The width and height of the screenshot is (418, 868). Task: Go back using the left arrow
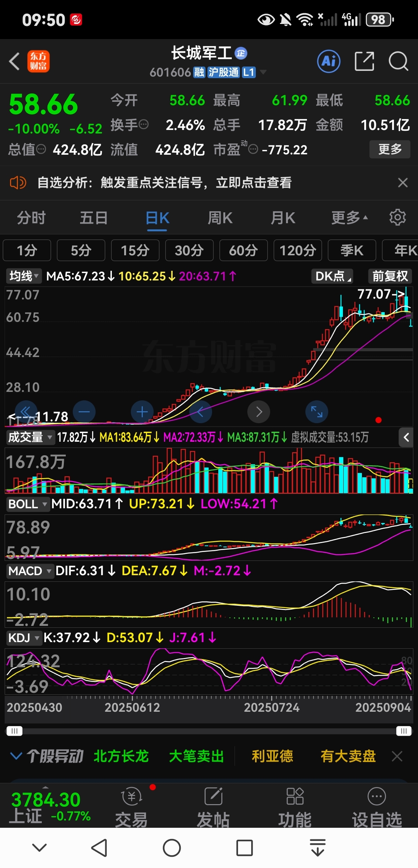[14, 62]
